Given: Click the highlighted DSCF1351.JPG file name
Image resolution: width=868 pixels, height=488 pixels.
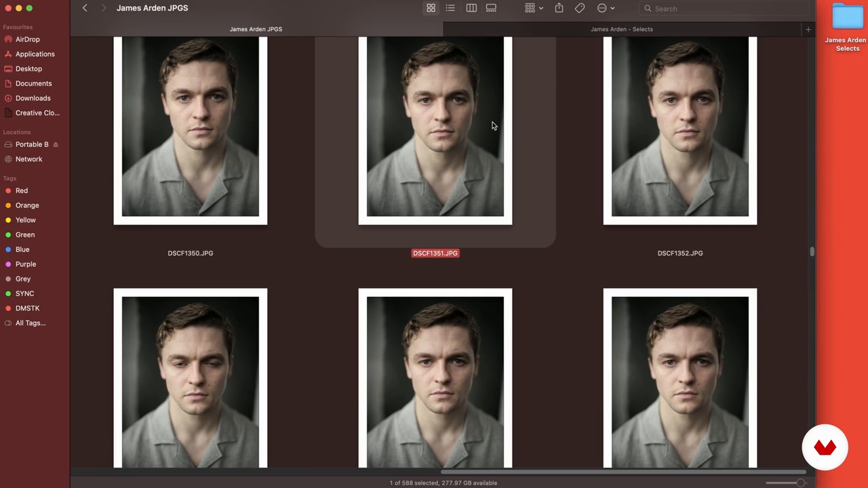Looking at the screenshot, I should coord(435,253).
